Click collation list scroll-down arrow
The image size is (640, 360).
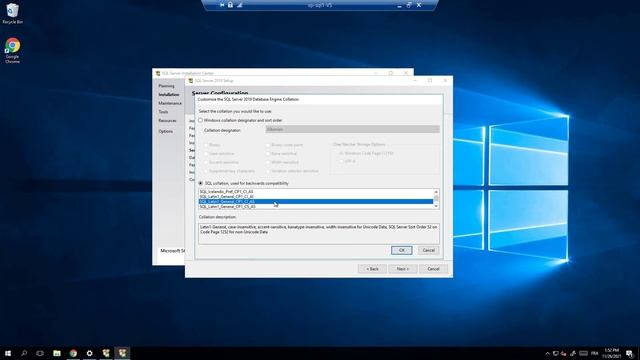(x=436, y=206)
